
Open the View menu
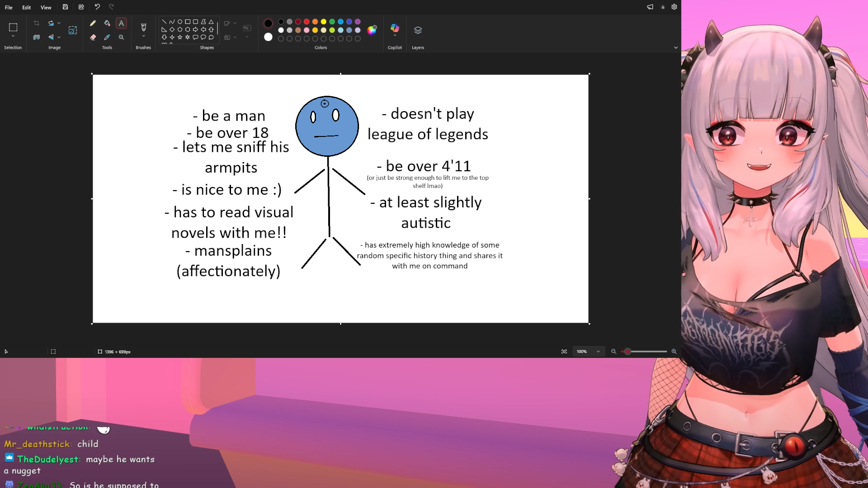point(46,7)
